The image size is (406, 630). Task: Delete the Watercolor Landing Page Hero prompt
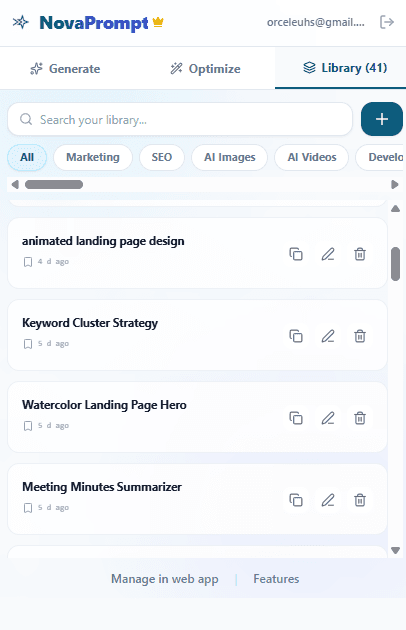point(360,418)
